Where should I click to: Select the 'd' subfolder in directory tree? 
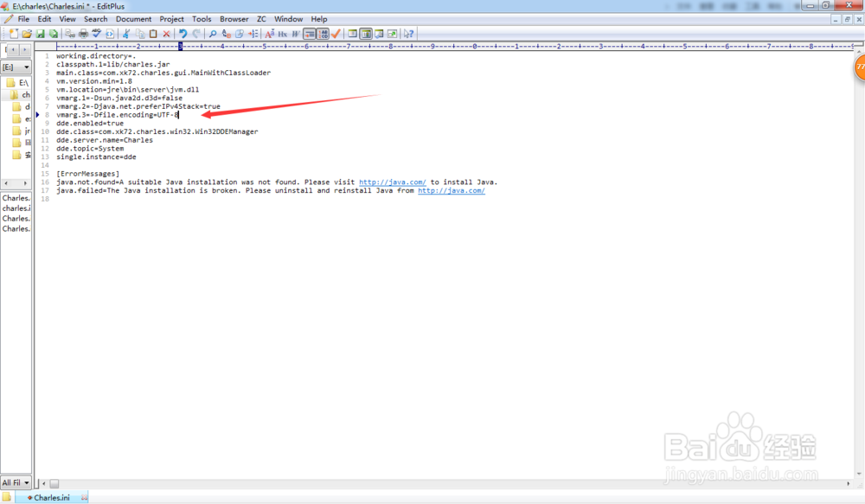point(22,107)
